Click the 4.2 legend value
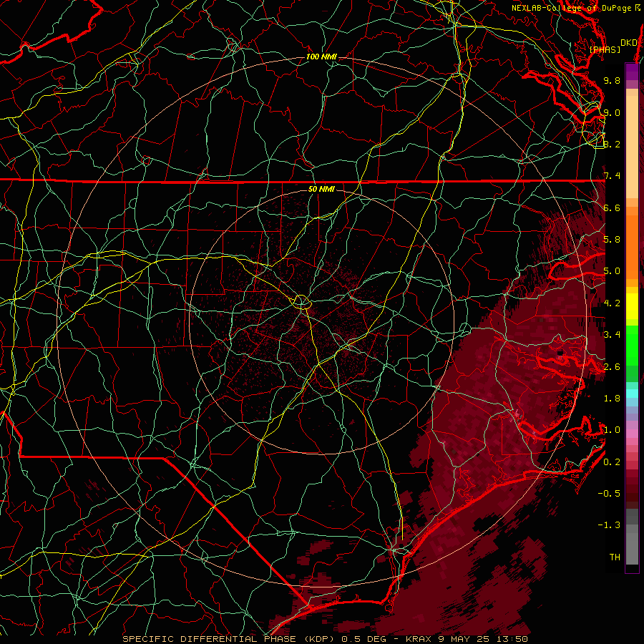The width and height of the screenshot is (644, 644). tap(612, 303)
